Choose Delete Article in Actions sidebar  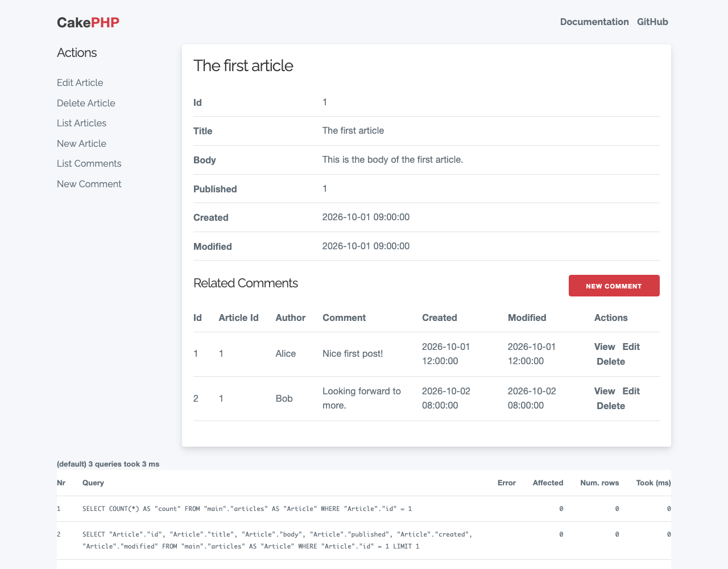pos(86,103)
